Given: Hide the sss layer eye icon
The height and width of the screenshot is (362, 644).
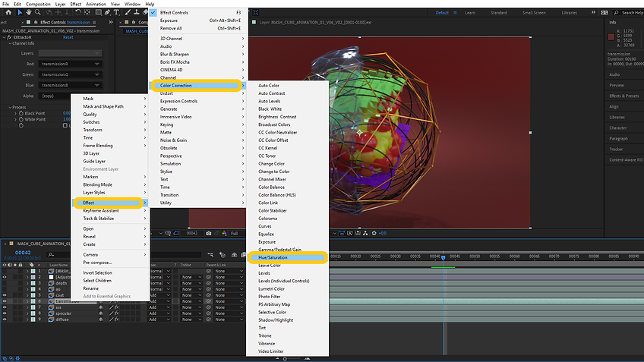Looking at the screenshot, I should tap(5, 307).
